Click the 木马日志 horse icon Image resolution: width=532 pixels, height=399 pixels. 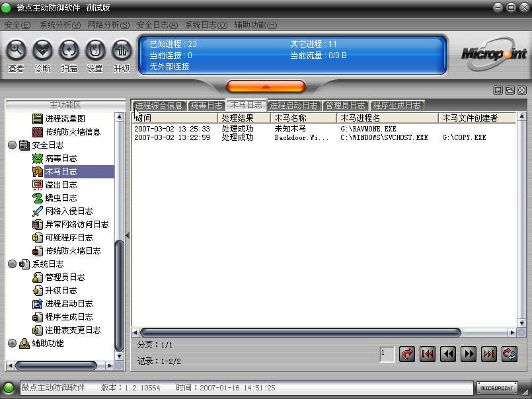tap(37, 172)
